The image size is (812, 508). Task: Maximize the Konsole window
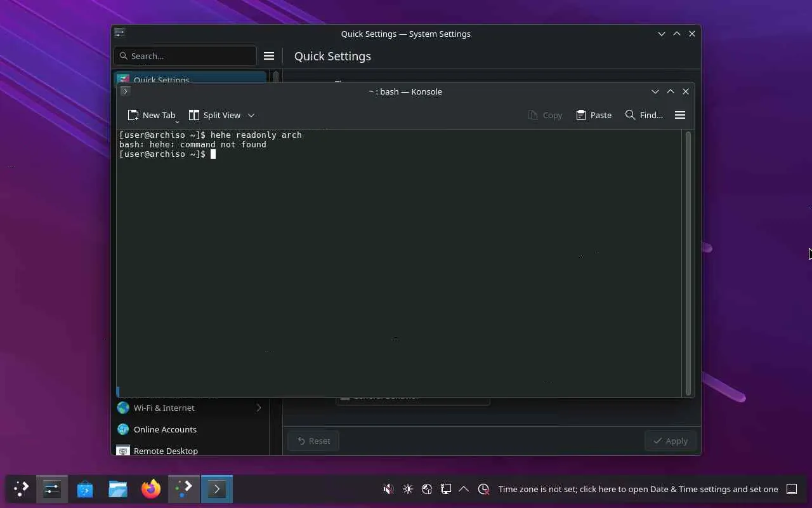click(x=671, y=91)
